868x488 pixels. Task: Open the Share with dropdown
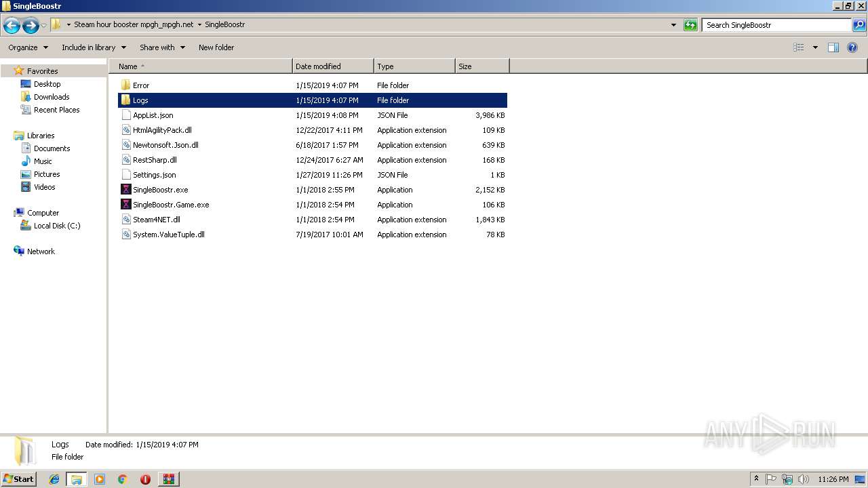click(x=162, y=47)
